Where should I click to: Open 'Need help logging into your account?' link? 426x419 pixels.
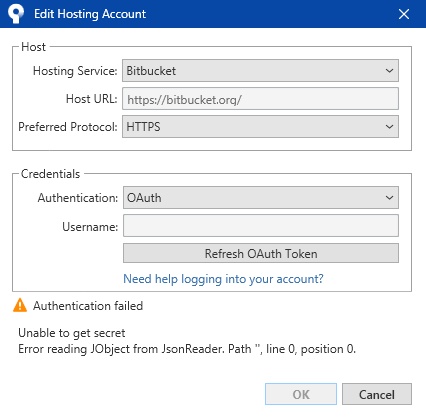pos(223,279)
